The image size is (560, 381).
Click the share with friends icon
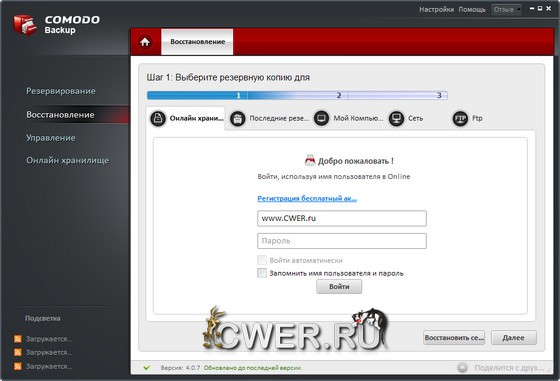pos(462,367)
